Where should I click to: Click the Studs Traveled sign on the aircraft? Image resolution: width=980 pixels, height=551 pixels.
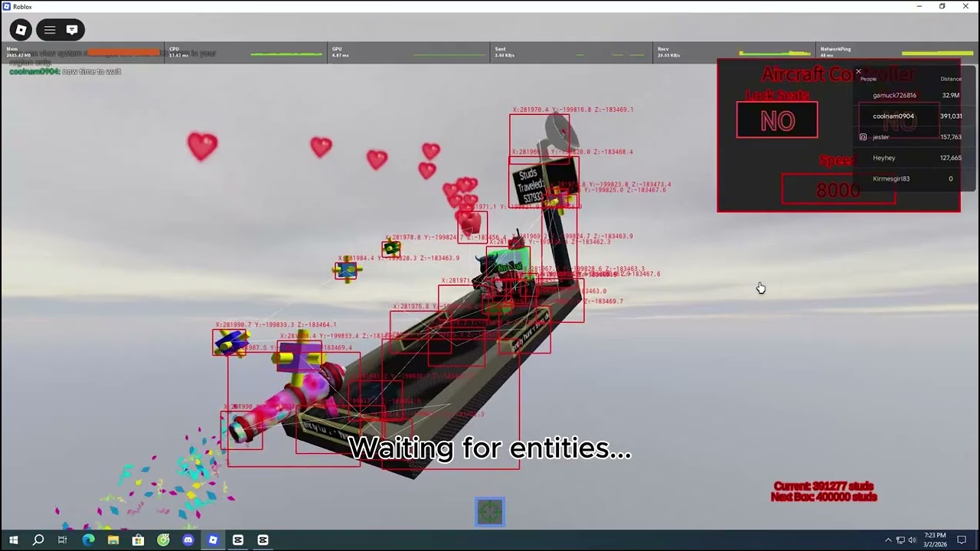coord(531,186)
